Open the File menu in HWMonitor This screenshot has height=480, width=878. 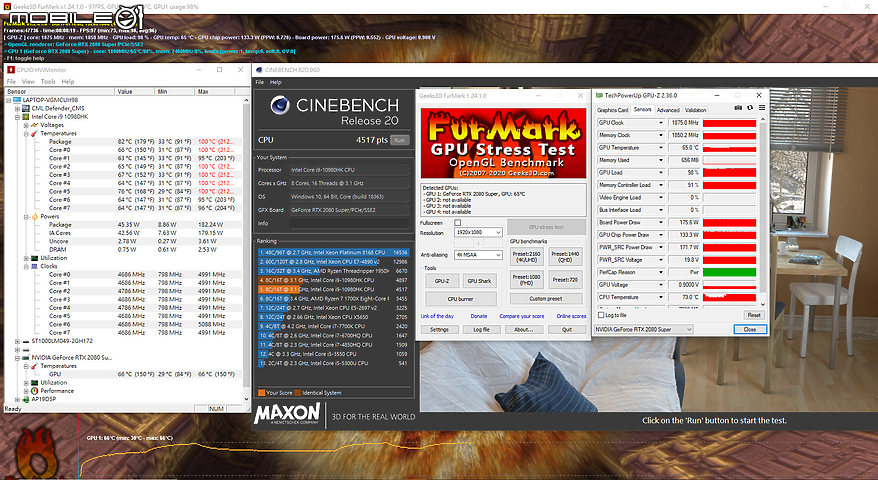pyautogui.click(x=11, y=82)
